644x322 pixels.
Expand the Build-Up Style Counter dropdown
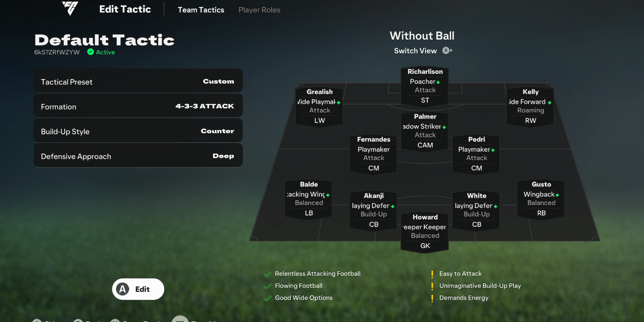138,131
